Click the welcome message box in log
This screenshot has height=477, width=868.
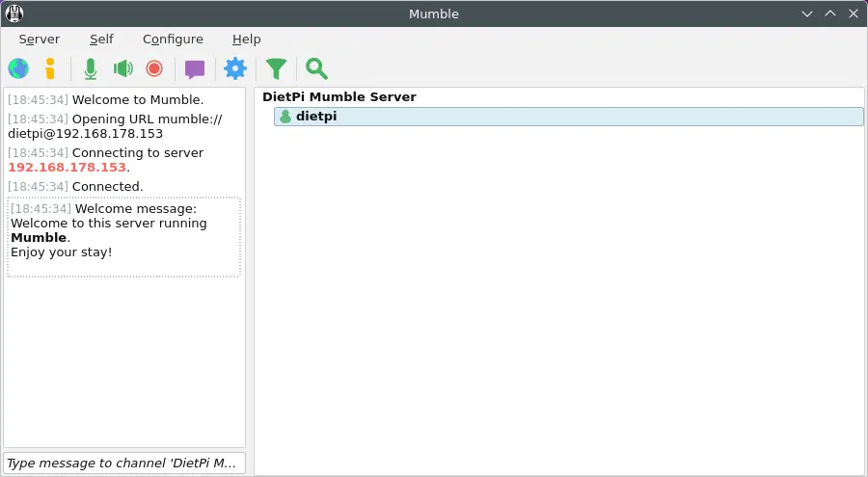pos(123,238)
